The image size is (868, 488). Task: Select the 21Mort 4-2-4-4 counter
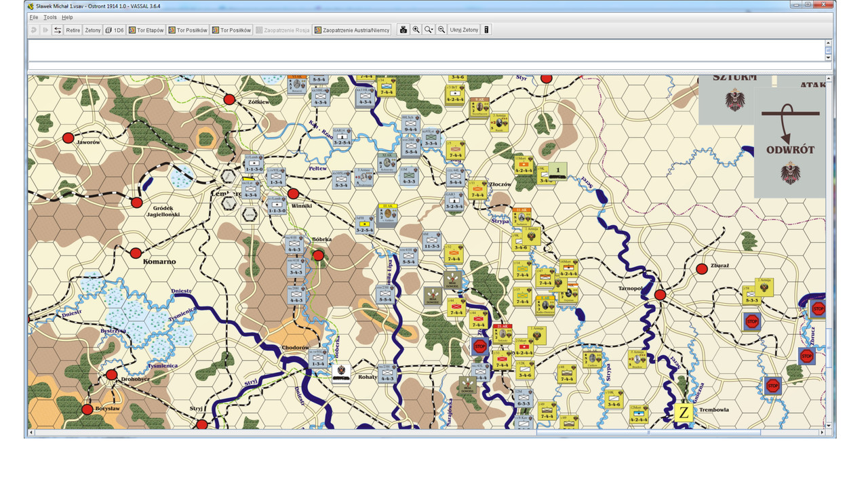(x=524, y=347)
